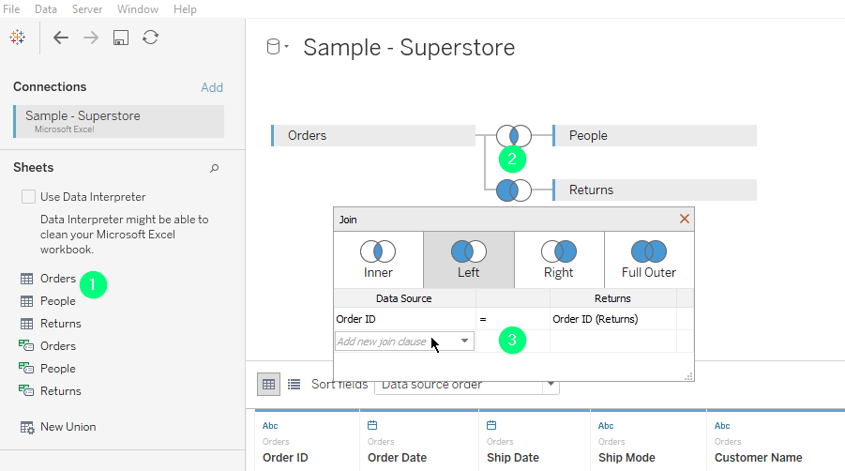The height and width of the screenshot is (471, 845).
Task: Click the Order Date calendar type icon
Action: click(x=372, y=426)
